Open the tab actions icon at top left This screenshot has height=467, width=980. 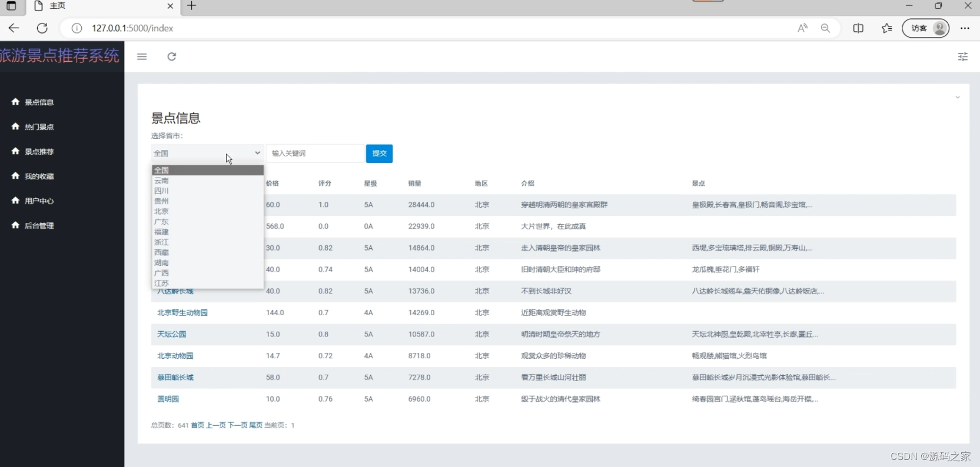(x=11, y=6)
